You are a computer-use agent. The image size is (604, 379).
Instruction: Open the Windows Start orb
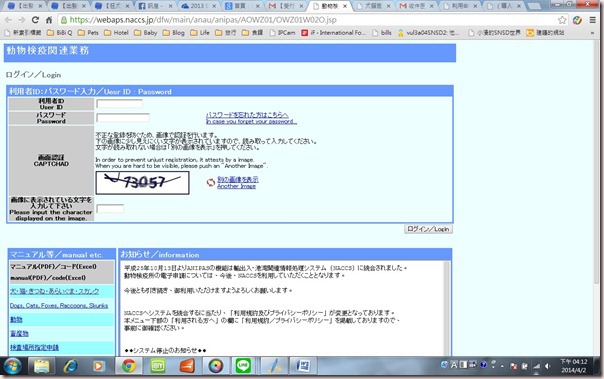pyautogui.click(x=12, y=366)
